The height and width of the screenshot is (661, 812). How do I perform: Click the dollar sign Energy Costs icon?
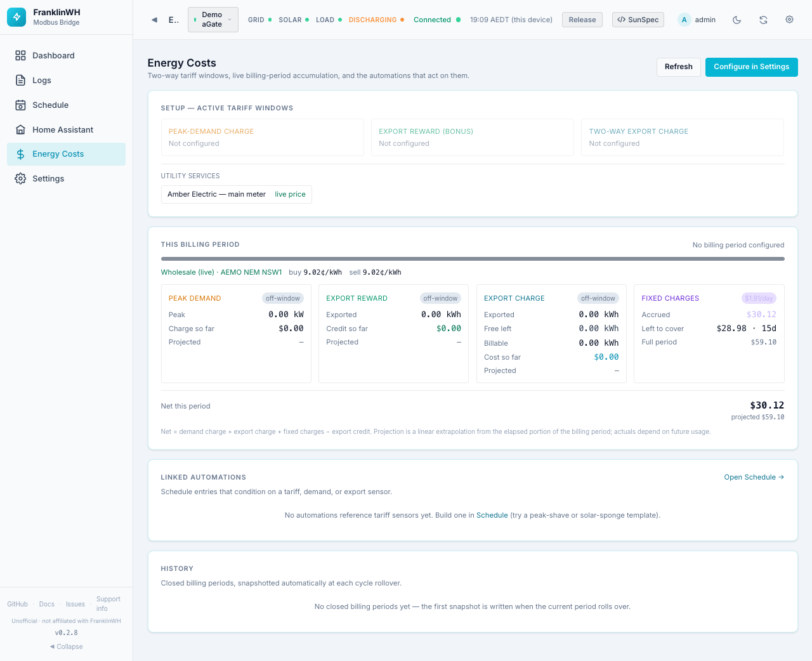tap(20, 154)
